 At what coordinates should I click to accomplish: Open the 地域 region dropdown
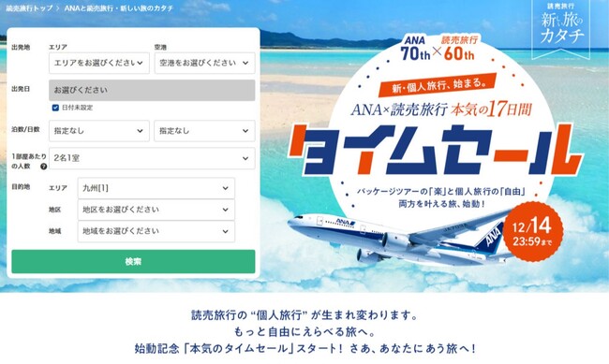(x=156, y=231)
